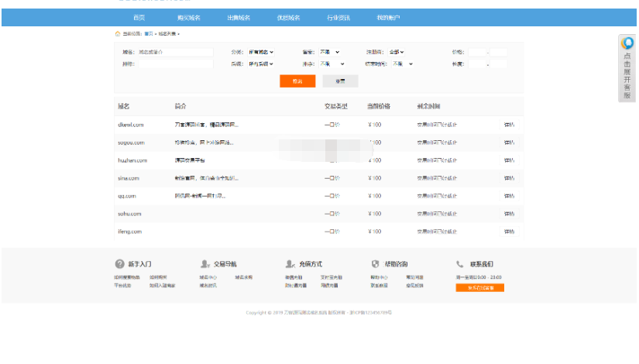Open the 首页 nav tab
Image resolution: width=639 pixels, height=364 pixels.
[x=139, y=18]
